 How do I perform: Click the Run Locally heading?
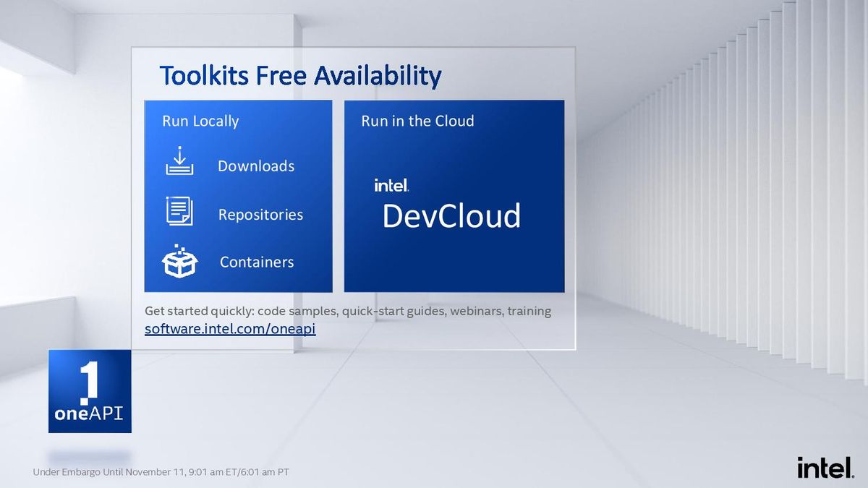pos(200,121)
